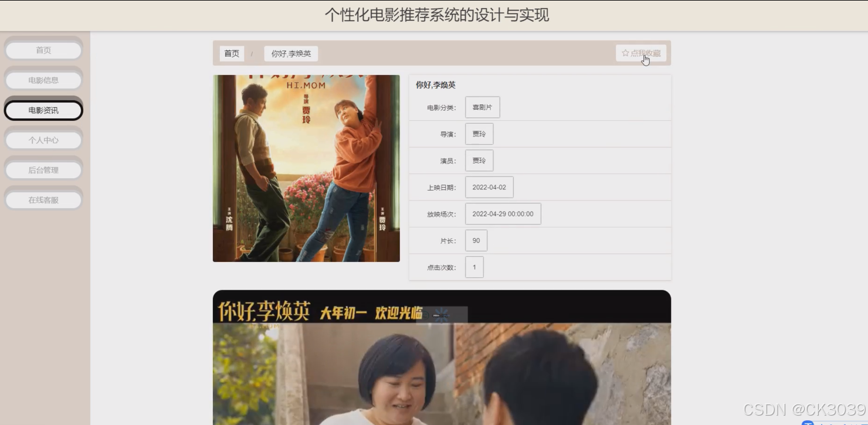Click the page title 个性化电影推荐系统的设计与实现

coord(436,15)
